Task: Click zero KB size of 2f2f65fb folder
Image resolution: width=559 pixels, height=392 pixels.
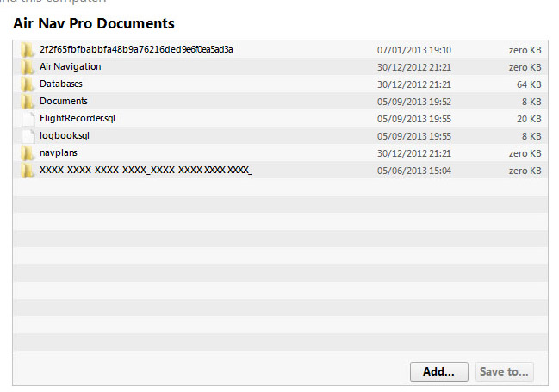Action: [x=525, y=50]
